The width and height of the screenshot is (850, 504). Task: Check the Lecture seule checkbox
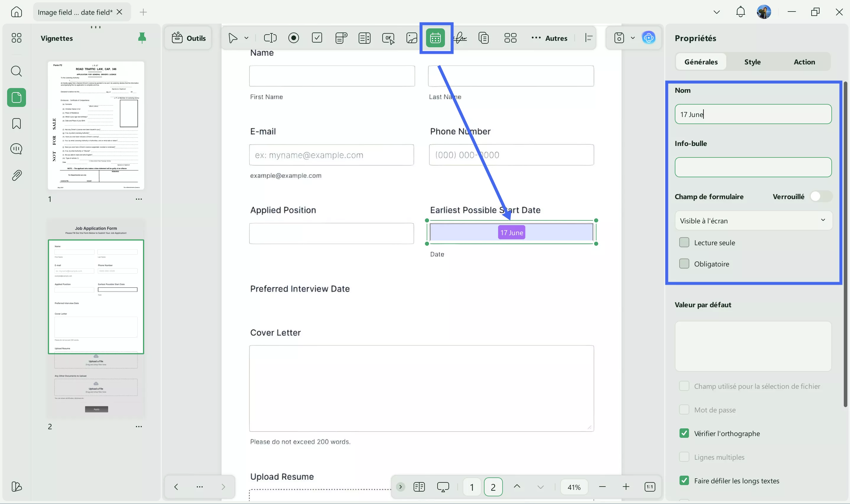coord(684,243)
